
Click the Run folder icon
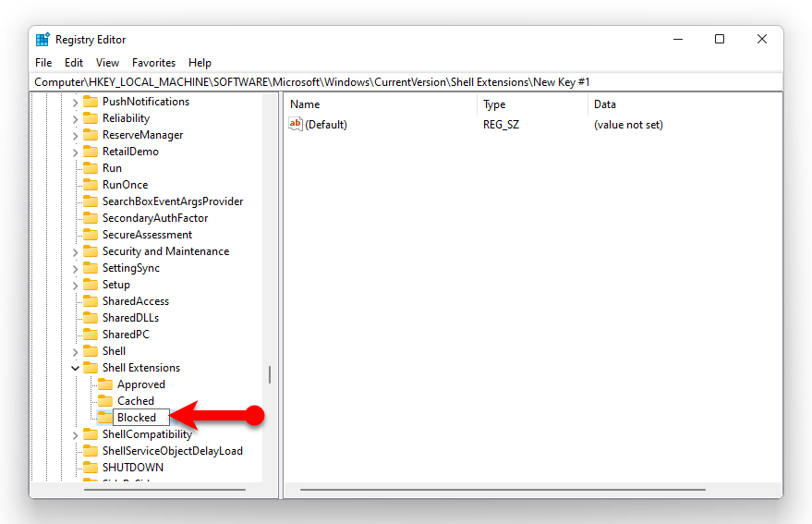tap(91, 167)
